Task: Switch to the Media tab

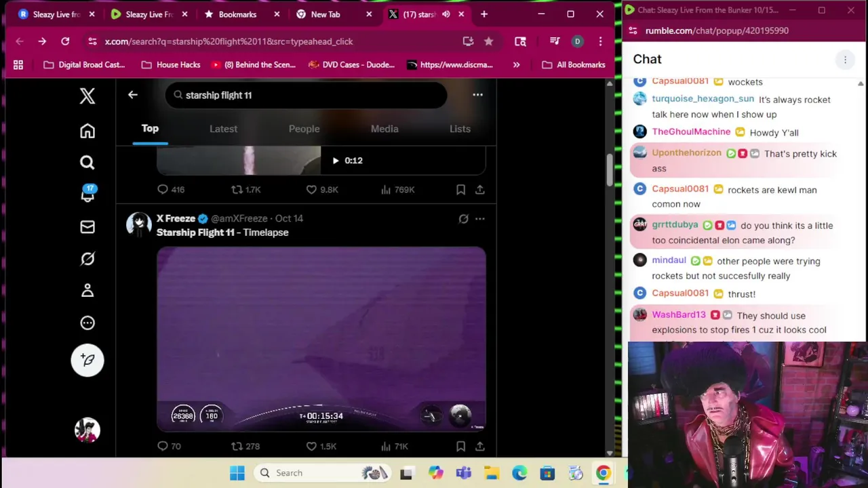Action: pos(384,129)
